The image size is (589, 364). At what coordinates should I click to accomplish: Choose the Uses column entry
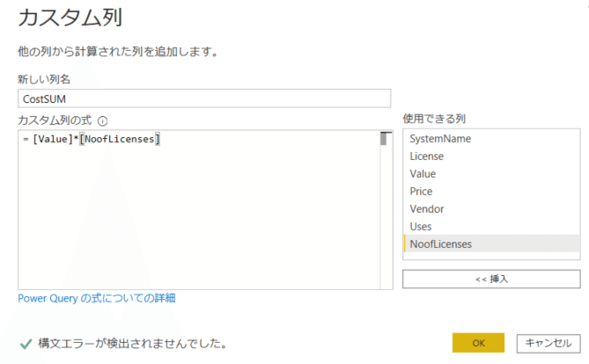pyautogui.click(x=422, y=227)
